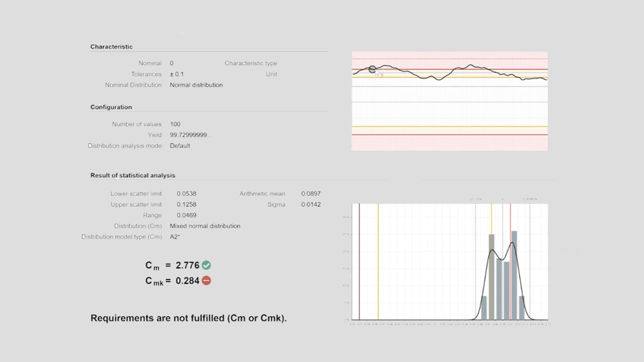The height and width of the screenshot is (362, 644).
Task: Click the Cmk value 0.284
Action: 187,281
